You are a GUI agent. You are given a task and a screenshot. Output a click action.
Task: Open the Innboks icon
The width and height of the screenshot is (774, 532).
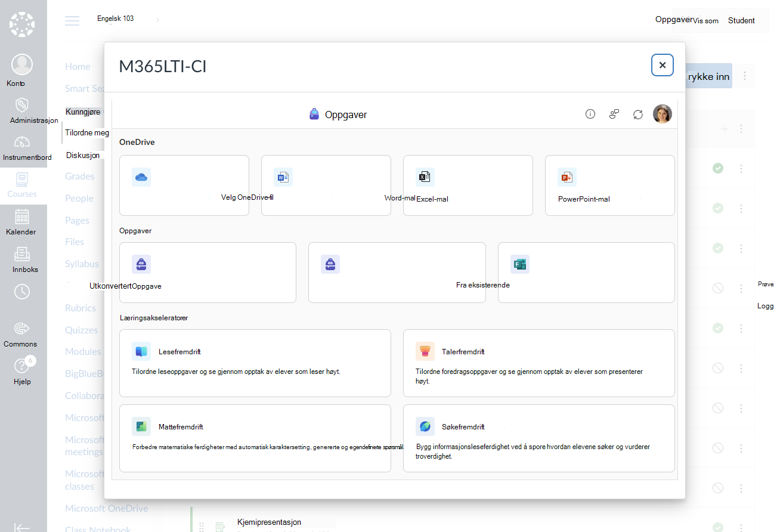(22, 253)
